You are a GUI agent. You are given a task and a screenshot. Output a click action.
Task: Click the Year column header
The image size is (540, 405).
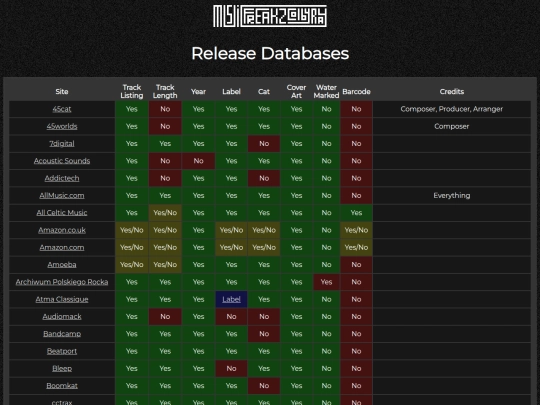pyautogui.click(x=198, y=92)
